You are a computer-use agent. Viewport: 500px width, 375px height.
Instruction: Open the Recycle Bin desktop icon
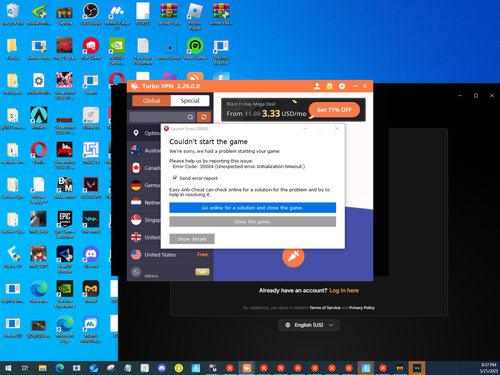(x=12, y=13)
